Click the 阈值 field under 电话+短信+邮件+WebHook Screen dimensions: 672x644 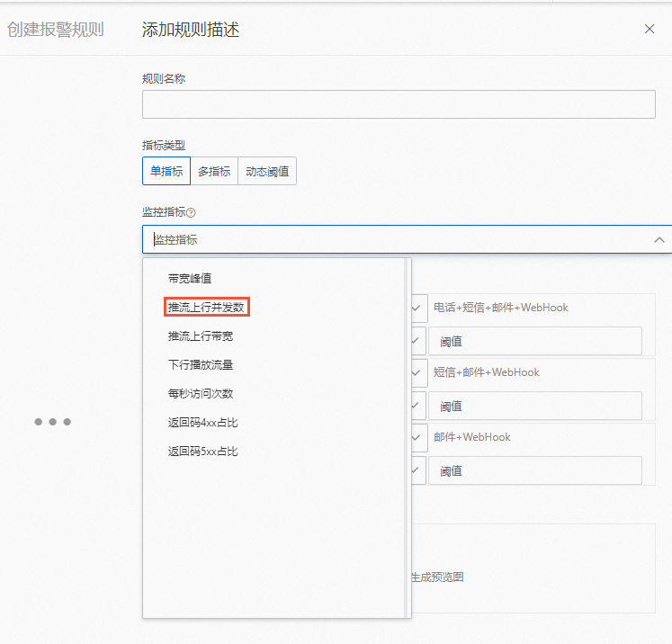coord(535,341)
